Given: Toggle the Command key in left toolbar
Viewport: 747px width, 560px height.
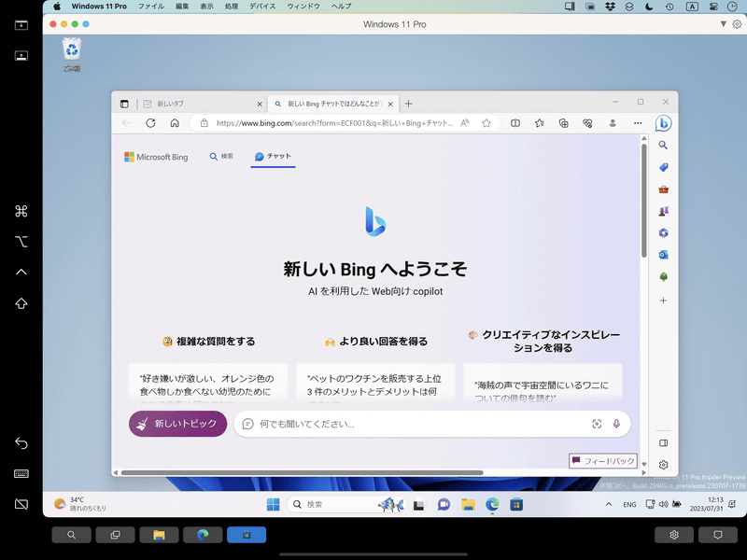Looking at the screenshot, I should (x=21, y=211).
